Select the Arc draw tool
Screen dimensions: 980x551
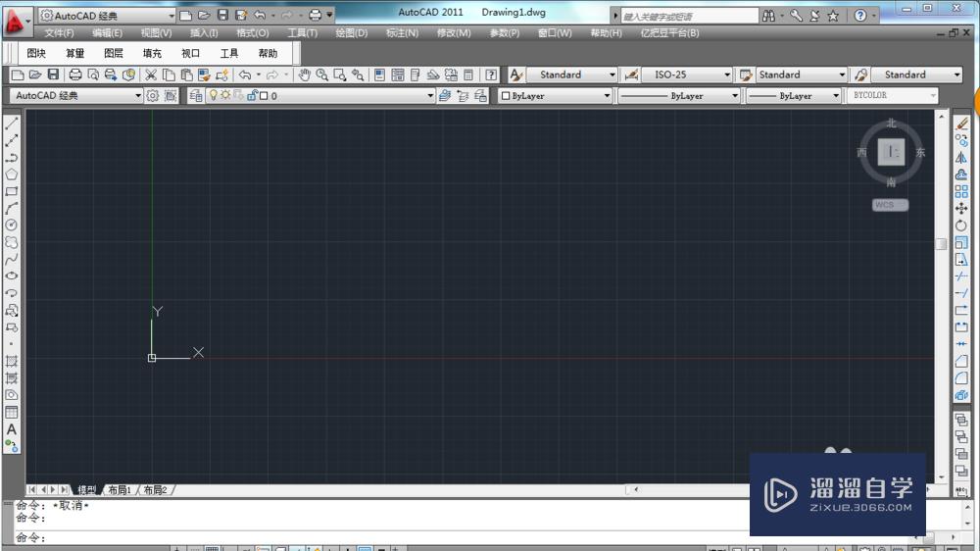(11, 208)
